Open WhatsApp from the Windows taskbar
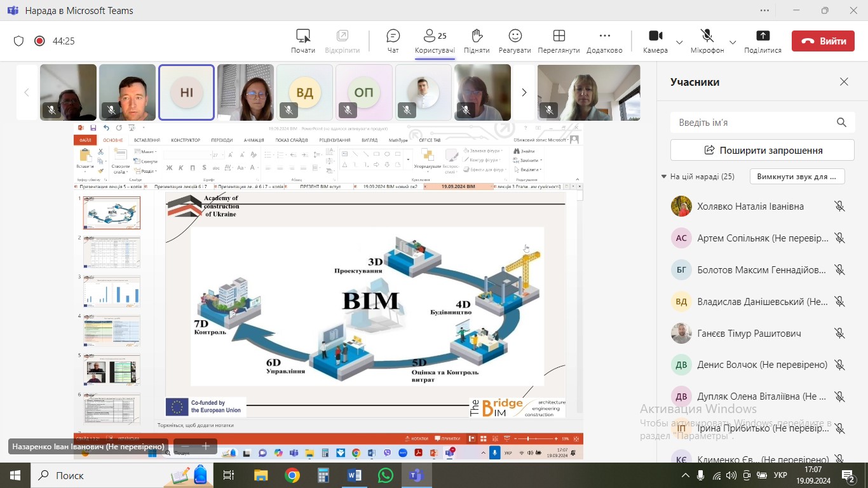Viewport: 868px width, 488px height. click(385, 475)
